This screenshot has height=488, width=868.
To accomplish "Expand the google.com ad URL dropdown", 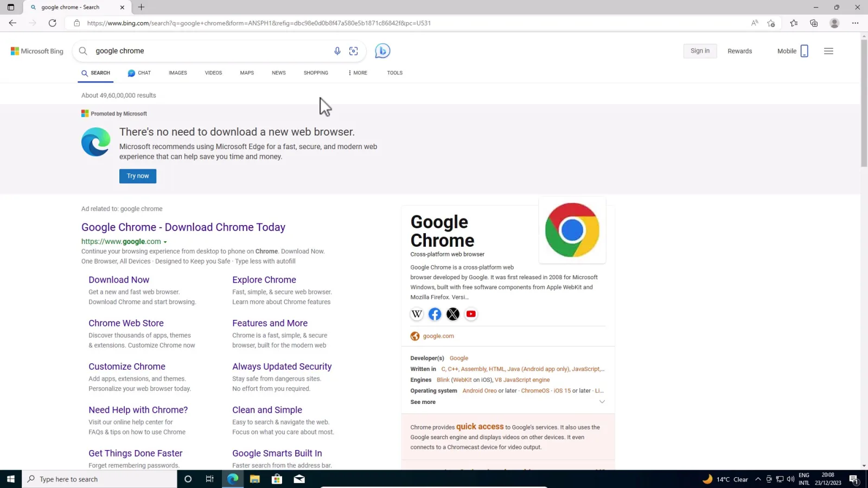I will [x=165, y=242].
